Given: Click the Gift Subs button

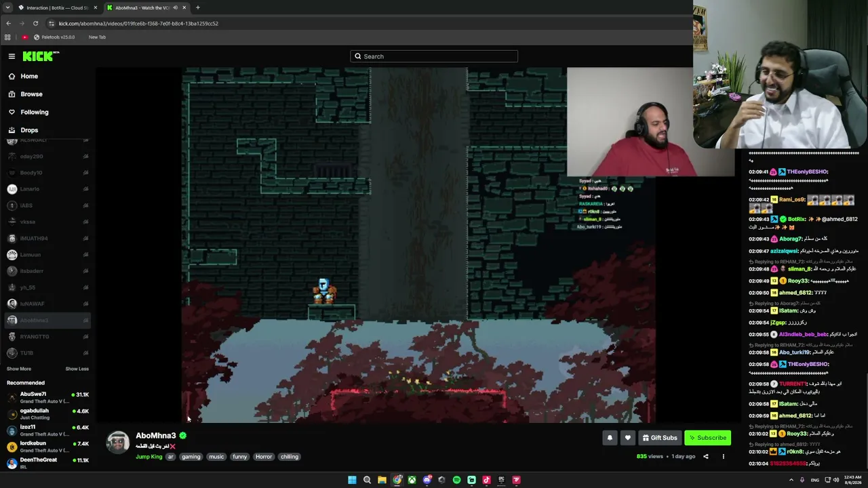Looking at the screenshot, I should coord(660,438).
